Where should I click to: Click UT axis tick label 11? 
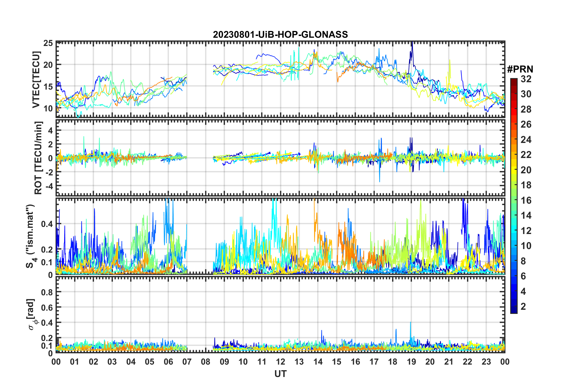[262, 362]
